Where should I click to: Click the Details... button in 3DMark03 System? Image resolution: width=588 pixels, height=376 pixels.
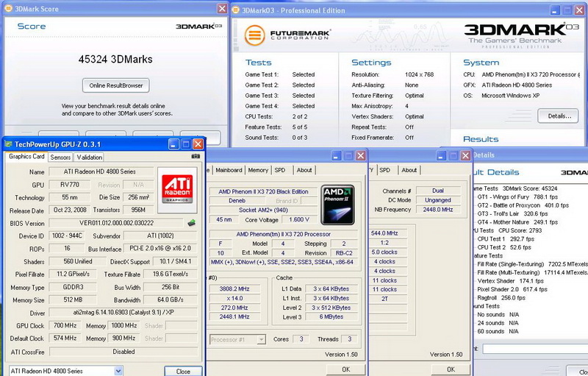coord(559,116)
